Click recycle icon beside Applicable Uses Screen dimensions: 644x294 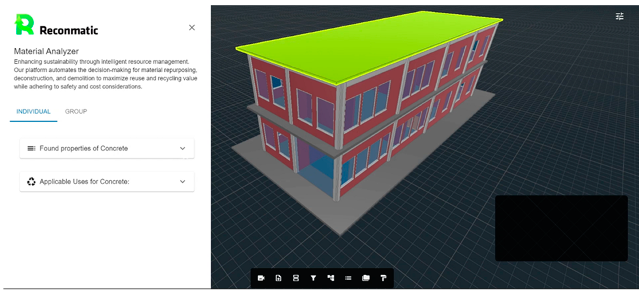pos(31,182)
